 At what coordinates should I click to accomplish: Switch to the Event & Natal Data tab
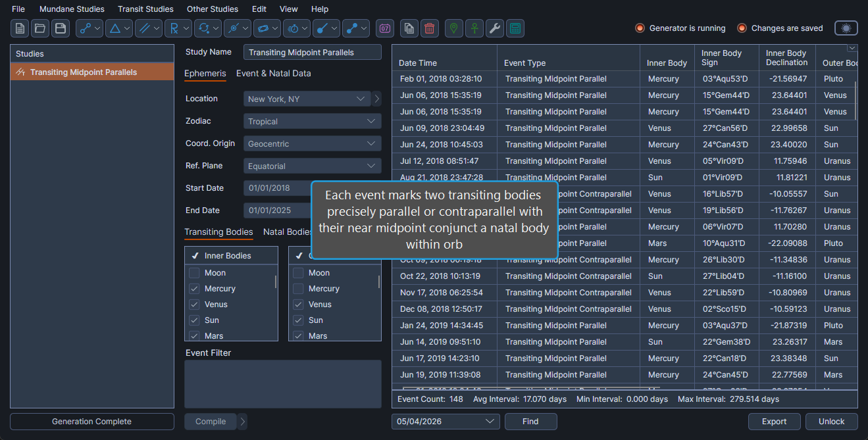273,74
